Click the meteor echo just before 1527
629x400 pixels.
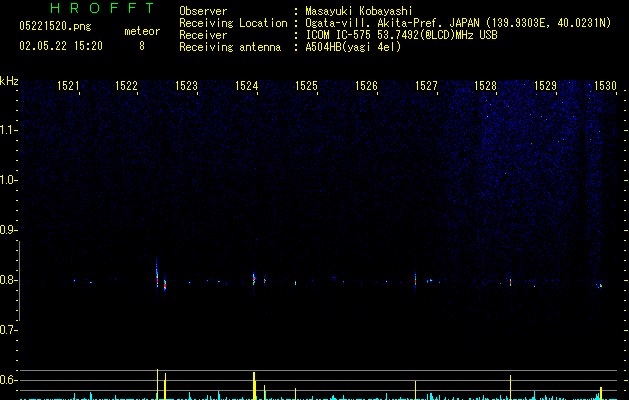pyautogui.click(x=415, y=280)
